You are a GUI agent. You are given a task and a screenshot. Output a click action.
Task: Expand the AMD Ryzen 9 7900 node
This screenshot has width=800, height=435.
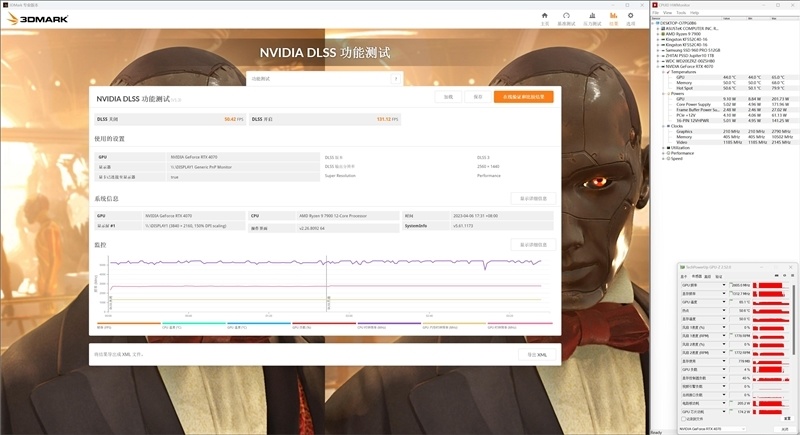(x=658, y=34)
